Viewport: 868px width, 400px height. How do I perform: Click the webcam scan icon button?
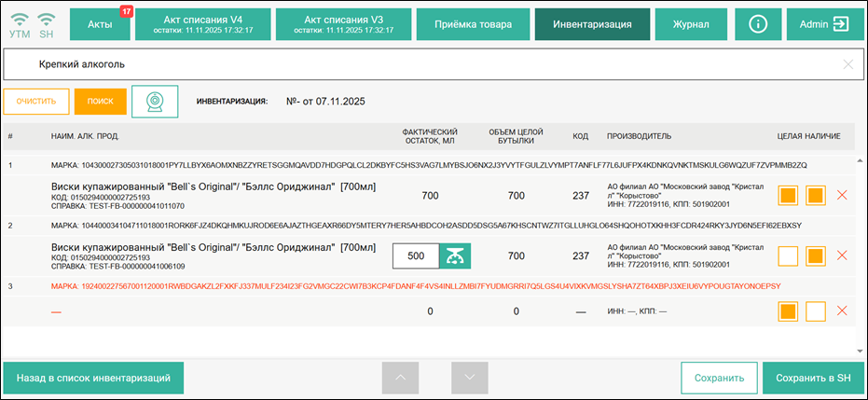click(155, 102)
